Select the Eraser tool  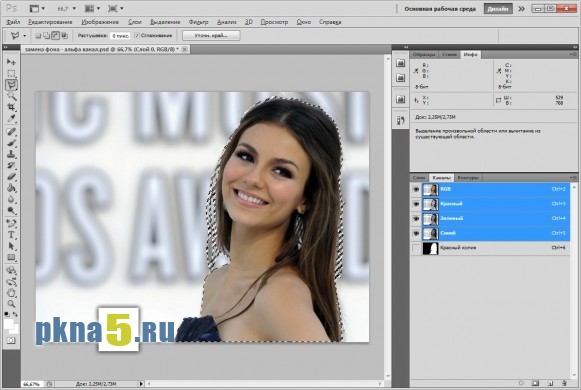click(x=11, y=177)
